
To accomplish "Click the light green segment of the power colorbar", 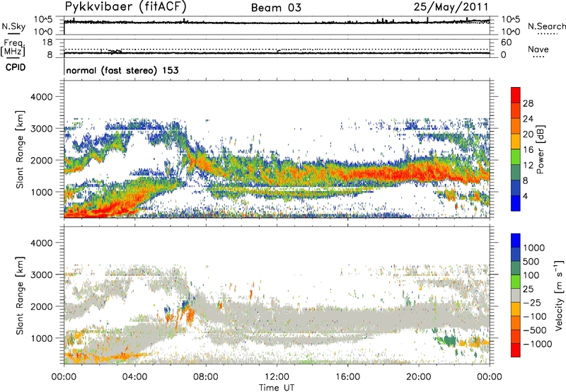I will coord(516,157).
